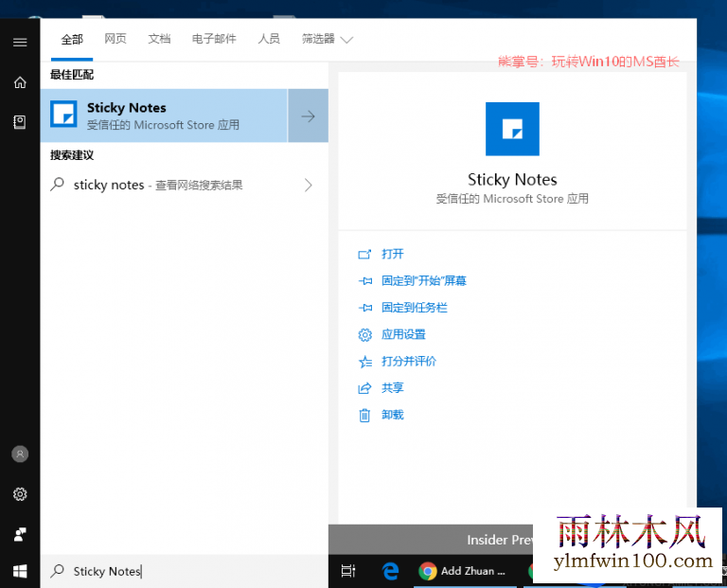Select sticky notes 查看网络搜索结果 suggestion
The width and height of the screenshot is (727, 588).
tap(185, 185)
